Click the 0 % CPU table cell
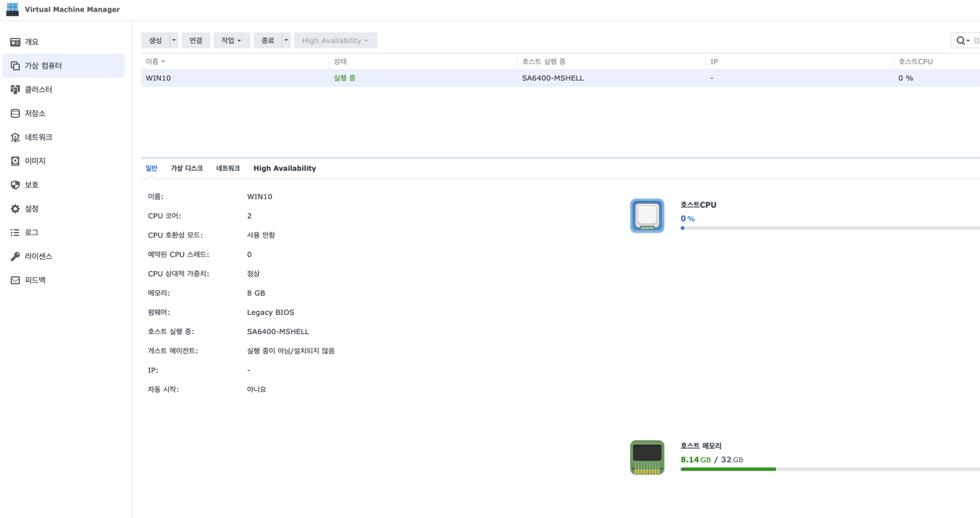The width and height of the screenshot is (980, 518). point(906,78)
